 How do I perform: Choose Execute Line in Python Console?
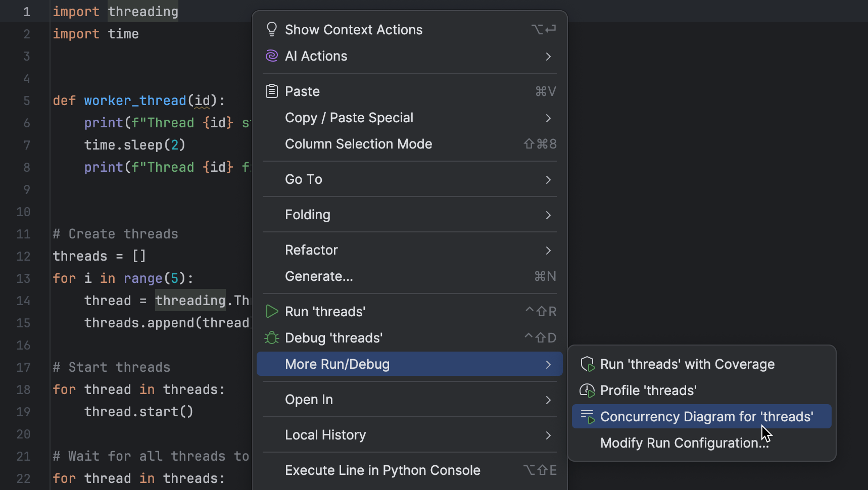pyautogui.click(x=382, y=470)
